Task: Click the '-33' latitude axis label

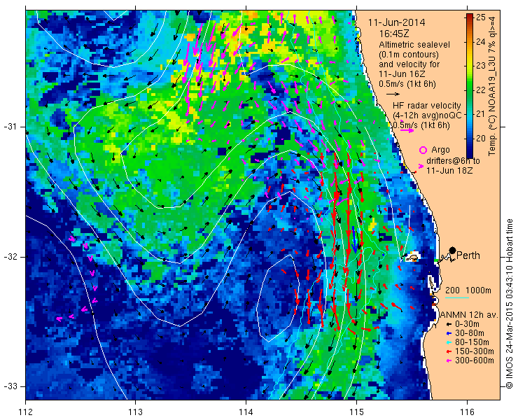Action: point(10,386)
